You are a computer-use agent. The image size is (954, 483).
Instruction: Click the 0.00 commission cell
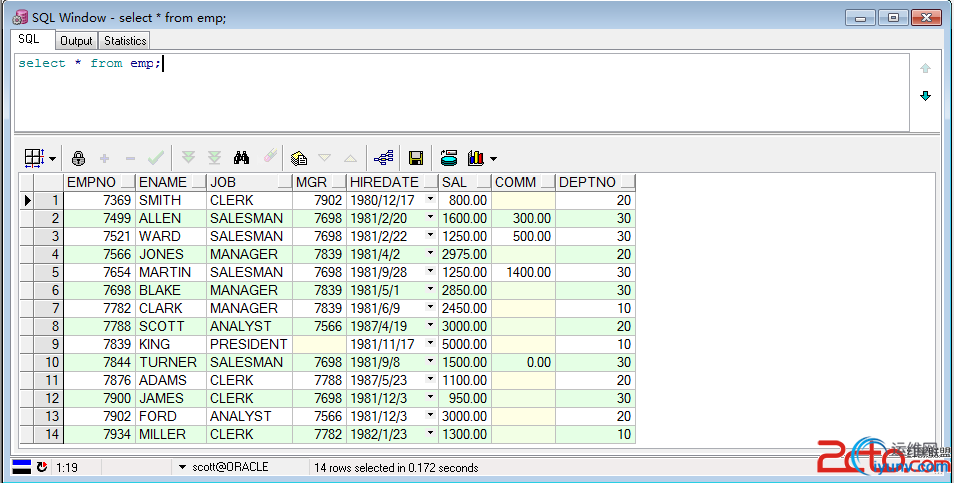523,362
